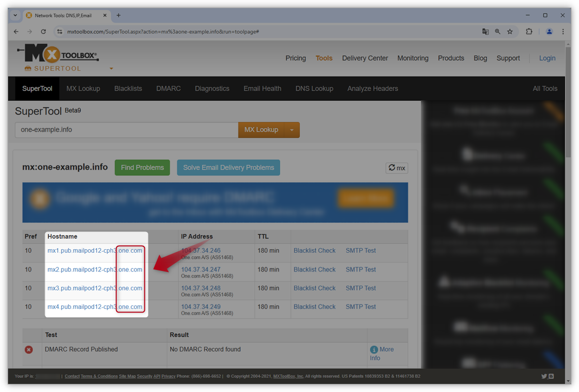Click the MXToolbox Supertool logo
579x392 pixels.
pos(56,54)
